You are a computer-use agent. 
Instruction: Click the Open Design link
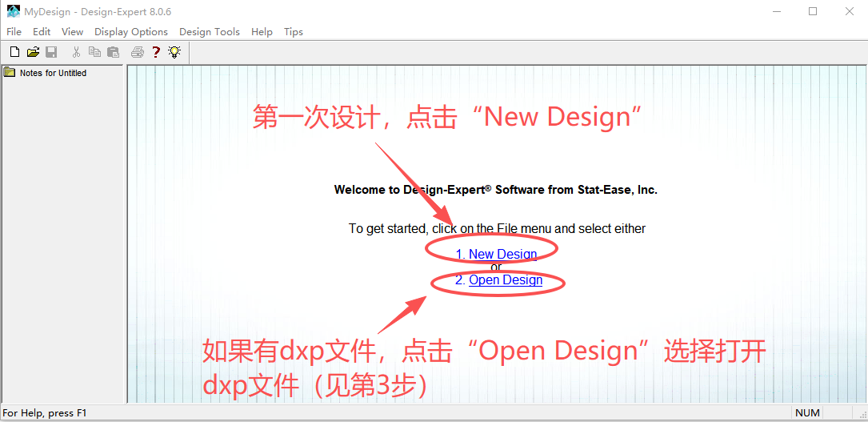(505, 280)
